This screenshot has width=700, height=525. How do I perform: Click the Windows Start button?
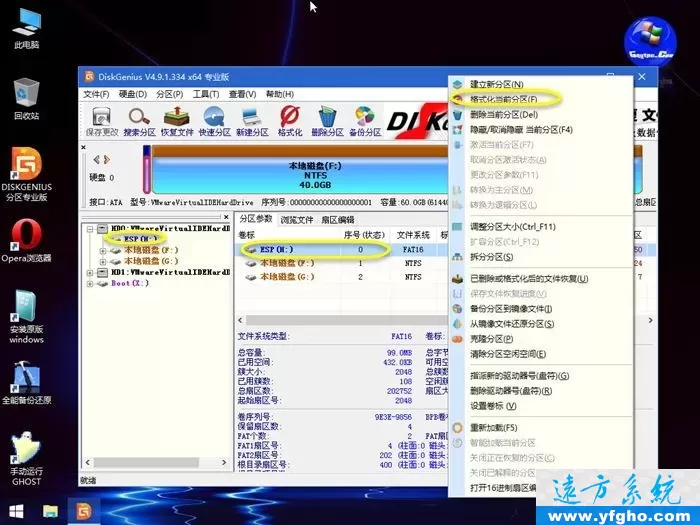point(16,512)
